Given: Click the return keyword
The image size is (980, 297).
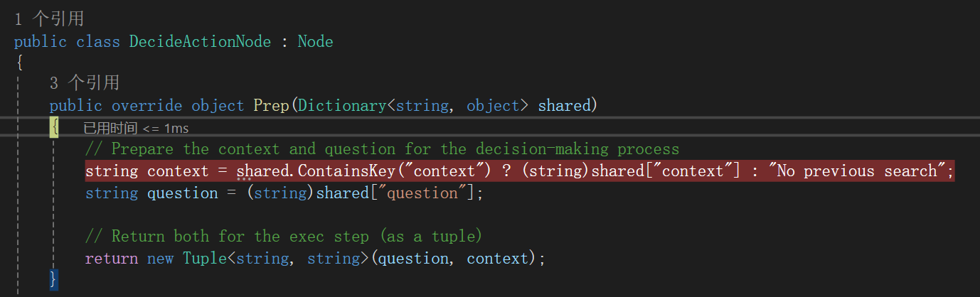Looking at the screenshot, I should click(111, 259).
